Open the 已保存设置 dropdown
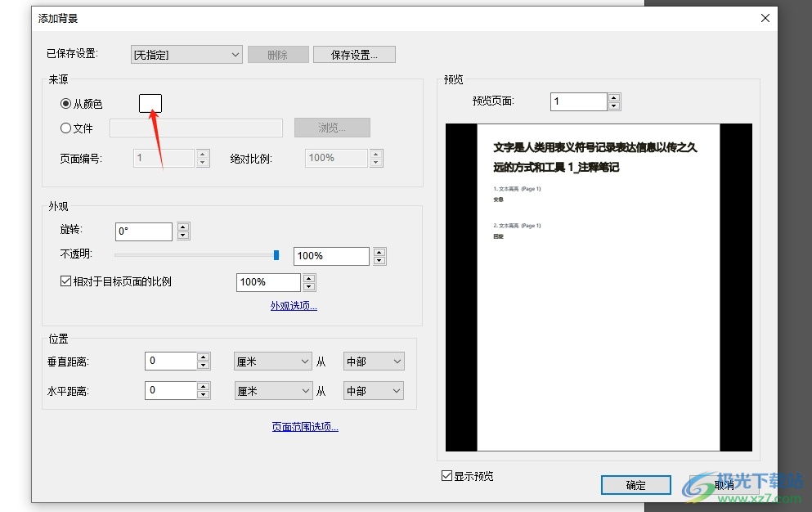The height and width of the screenshot is (512, 812). [186, 55]
